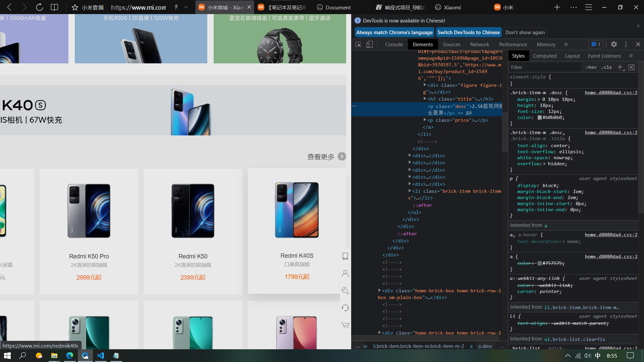Click the #b0b0b0 color swatch
Viewport: 644px width, 362px height.
click(x=540, y=118)
